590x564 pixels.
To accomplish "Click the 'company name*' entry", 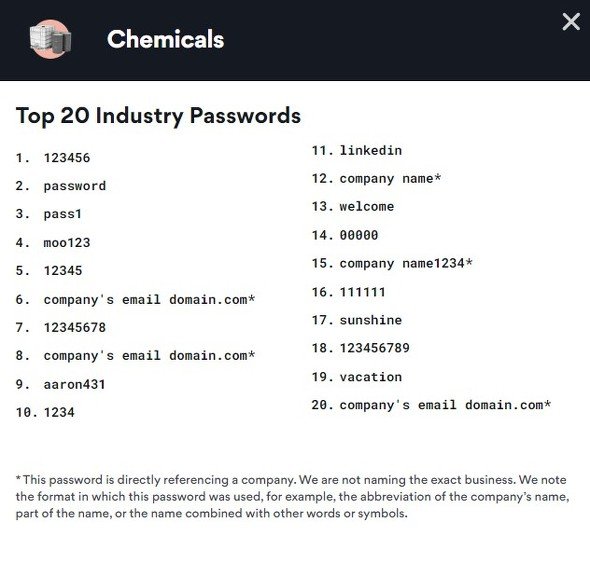I will click(x=390, y=179).
